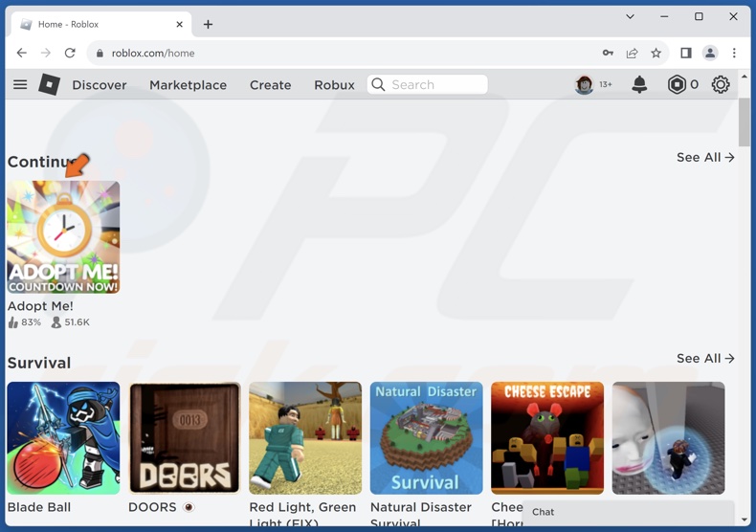
Task: Open Natural Disaster Survival thumbnail
Action: (x=426, y=438)
